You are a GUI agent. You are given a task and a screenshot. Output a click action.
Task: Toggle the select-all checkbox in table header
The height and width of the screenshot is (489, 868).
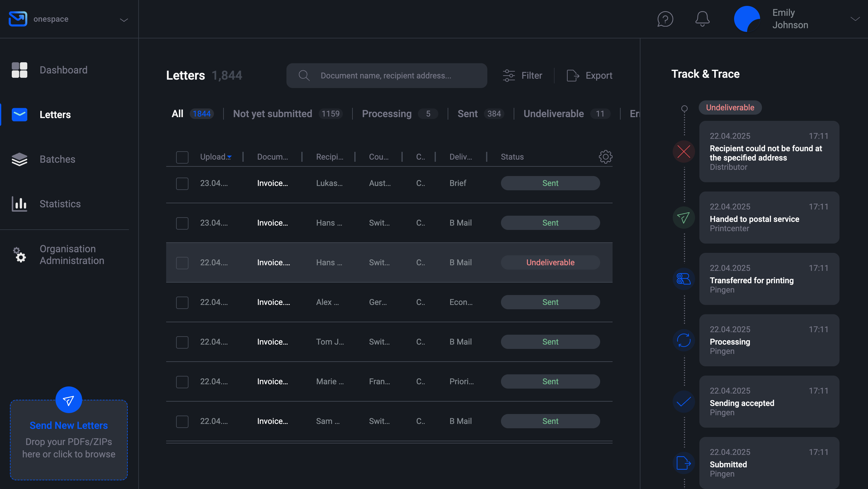tap(182, 157)
